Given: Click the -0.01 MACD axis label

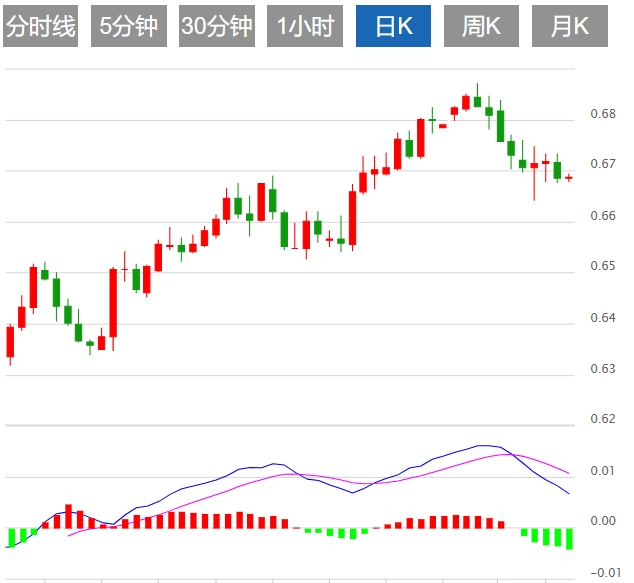Looking at the screenshot, I should (605, 572).
